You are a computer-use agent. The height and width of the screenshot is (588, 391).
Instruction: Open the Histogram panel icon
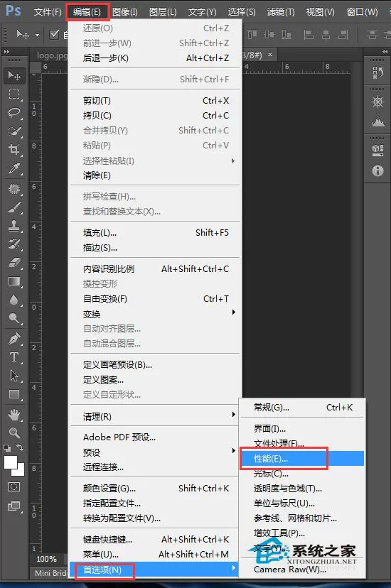(377, 122)
